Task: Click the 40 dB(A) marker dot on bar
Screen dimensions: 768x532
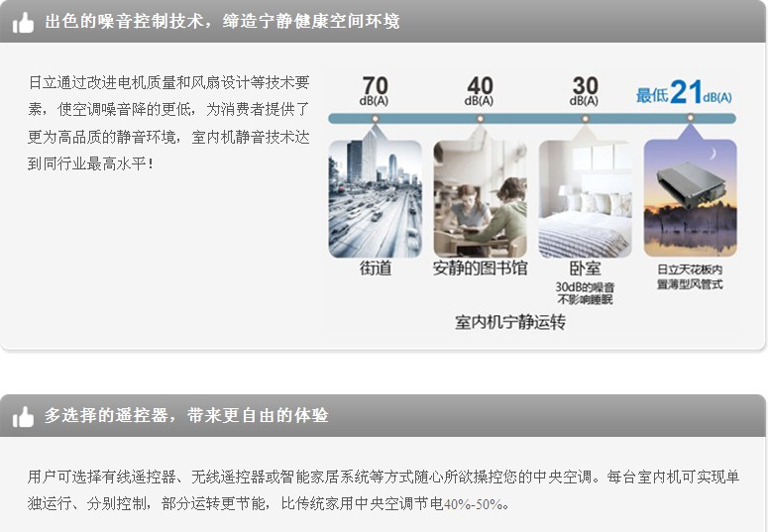Action: (480, 118)
